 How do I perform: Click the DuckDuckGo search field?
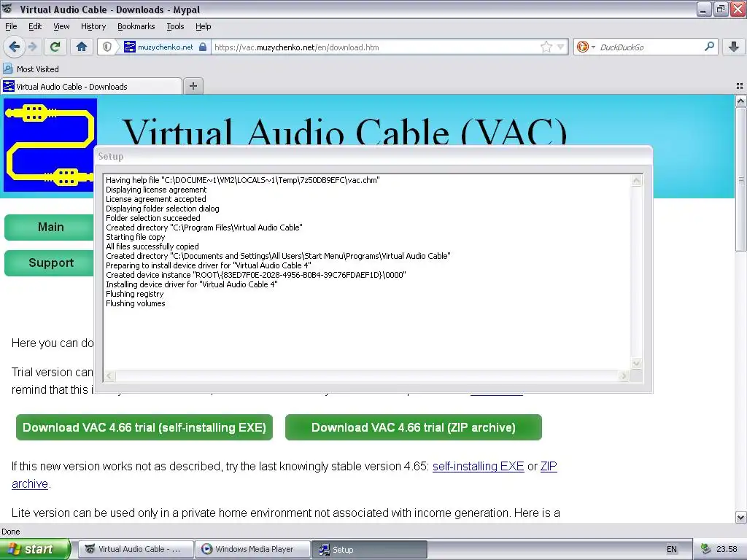tap(649, 47)
